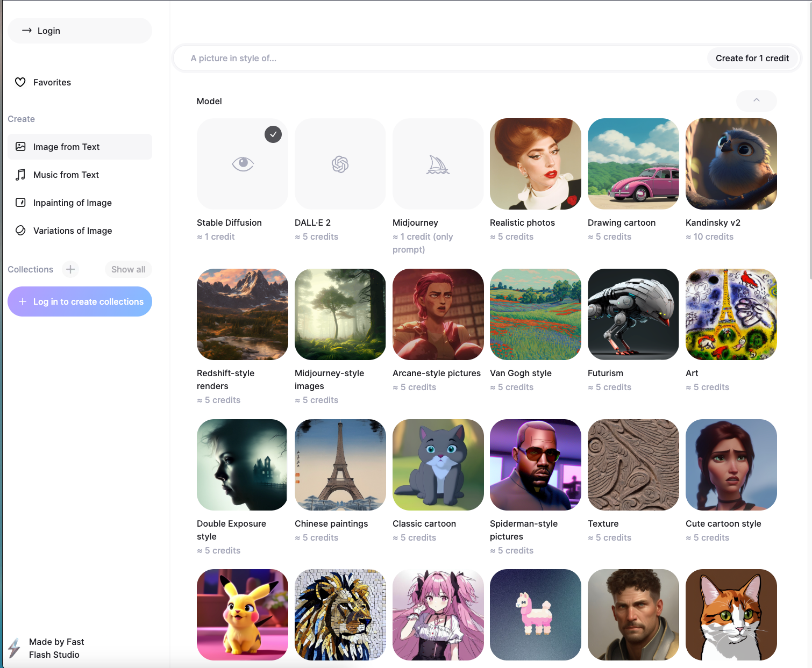Click the Image from Text picture icon
This screenshot has height=668, width=812.
click(x=20, y=147)
